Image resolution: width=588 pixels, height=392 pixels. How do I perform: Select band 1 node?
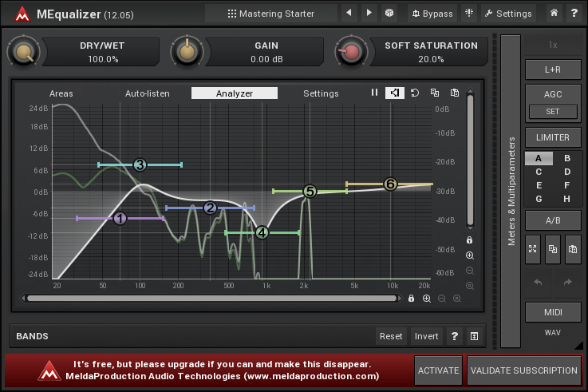click(x=120, y=218)
